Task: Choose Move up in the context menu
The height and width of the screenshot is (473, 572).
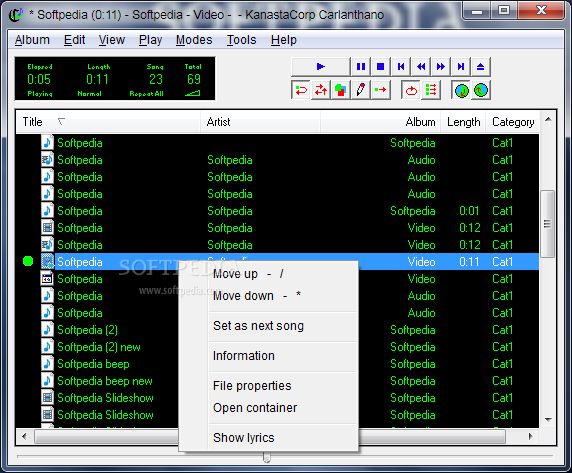Action: (x=268, y=274)
